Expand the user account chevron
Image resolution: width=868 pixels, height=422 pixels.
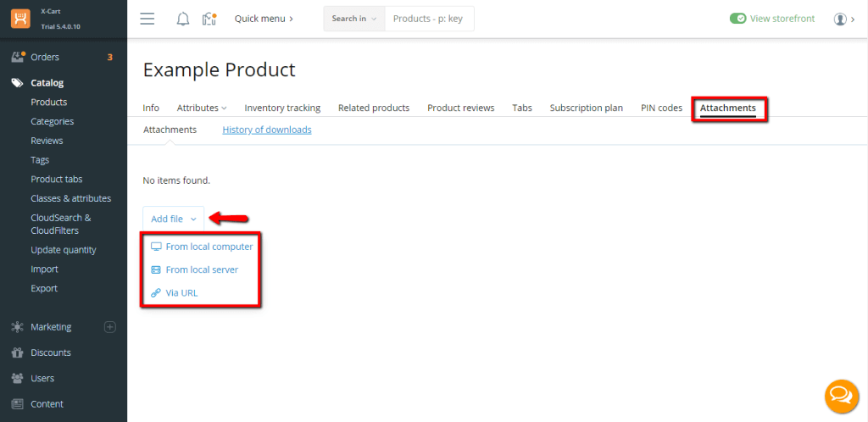click(x=853, y=19)
